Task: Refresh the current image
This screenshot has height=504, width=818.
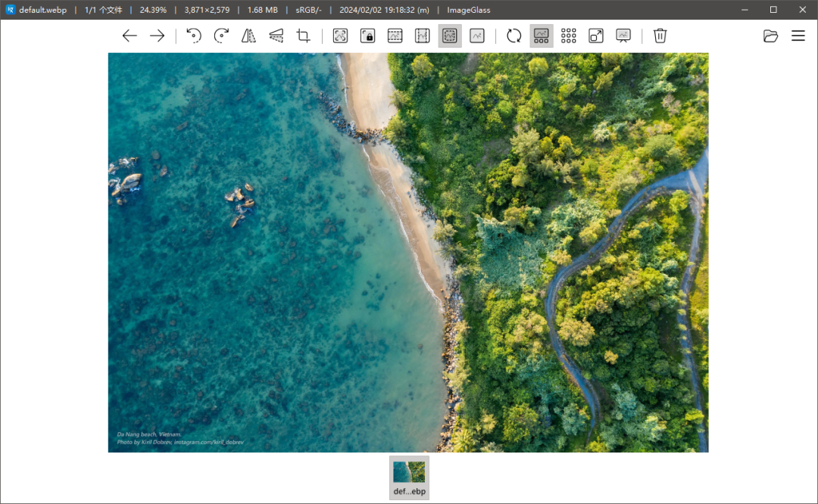Action: point(514,36)
